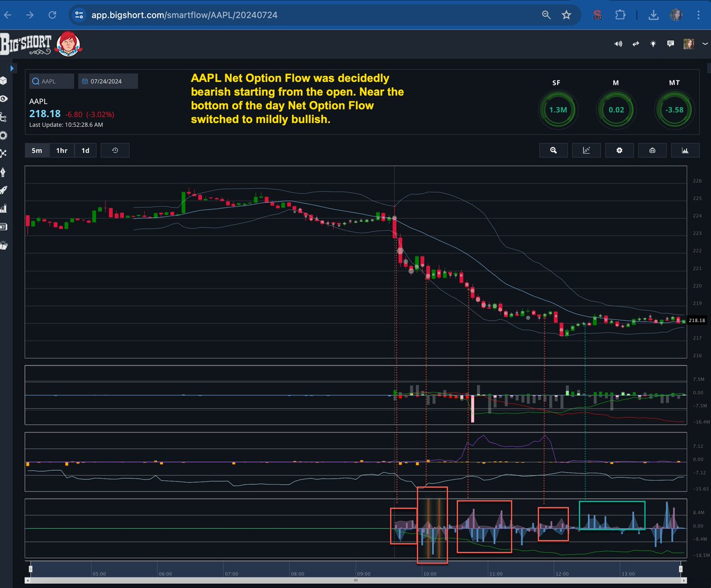Image resolution: width=711 pixels, height=588 pixels.
Task: Click the zoom-out magnifier in address bar
Action: [x=546, y=15]
